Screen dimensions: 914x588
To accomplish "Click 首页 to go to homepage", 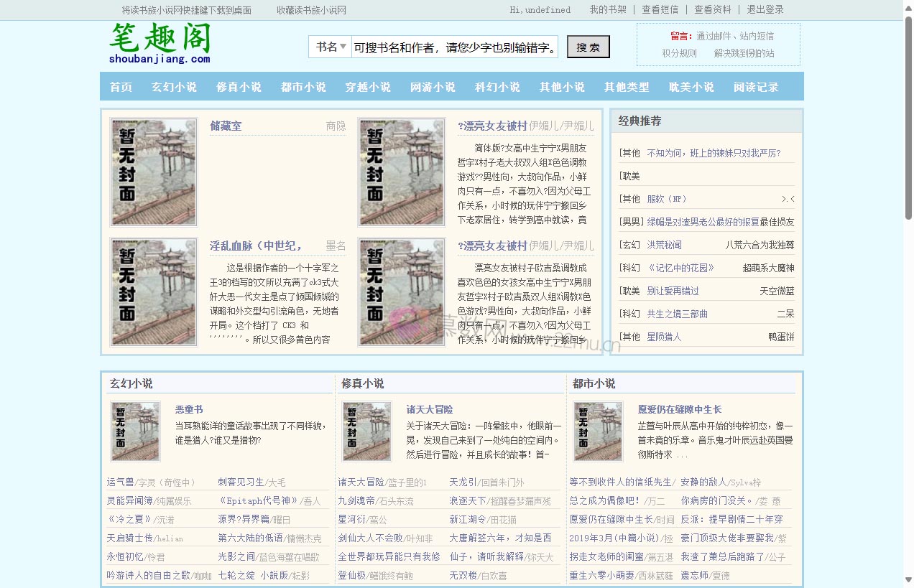I will 120,85.
